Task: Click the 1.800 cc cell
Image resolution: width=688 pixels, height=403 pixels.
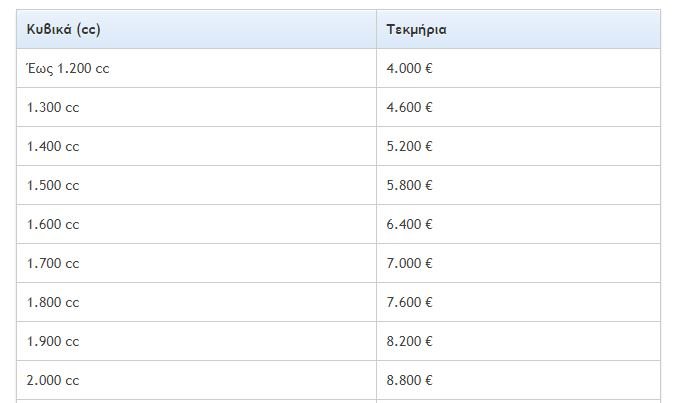Action: click(196, 302)
